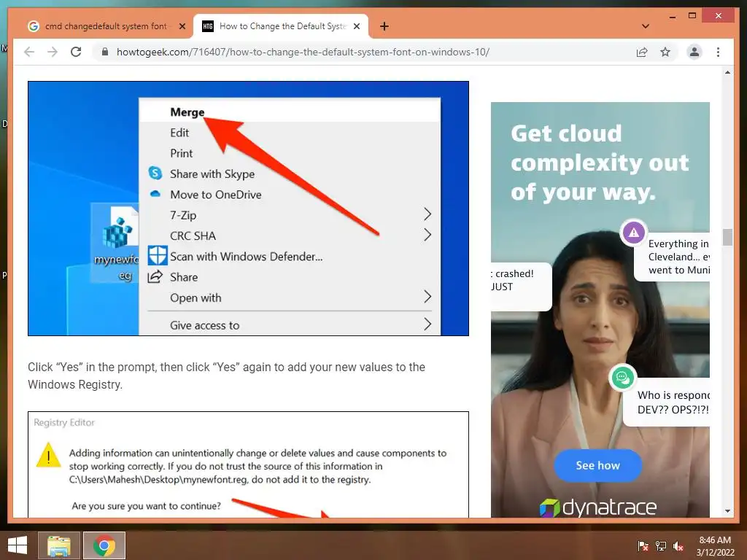Open the Chrome profile avatar
The width and height of the screenshot is (747, 560).
coord(694,52)
